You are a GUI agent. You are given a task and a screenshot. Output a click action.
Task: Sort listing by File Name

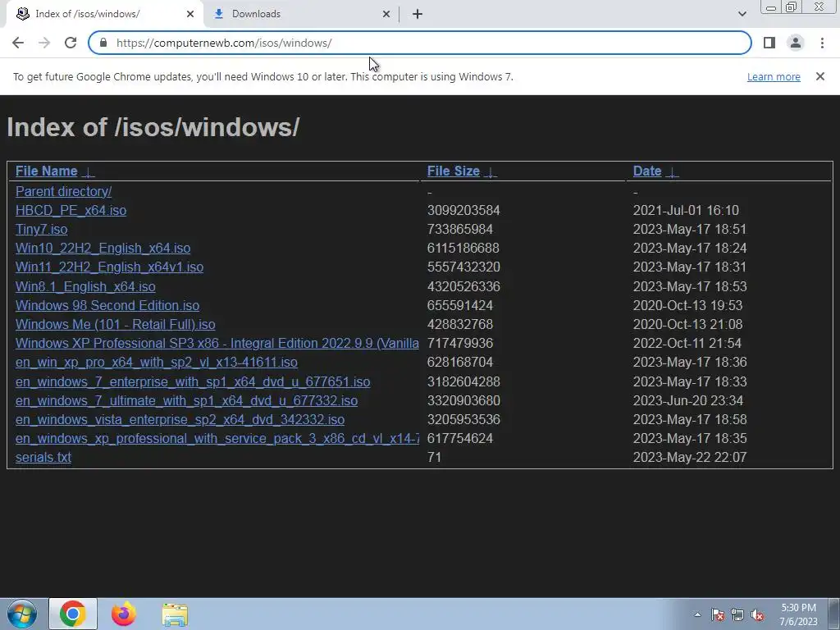(47, 171)
